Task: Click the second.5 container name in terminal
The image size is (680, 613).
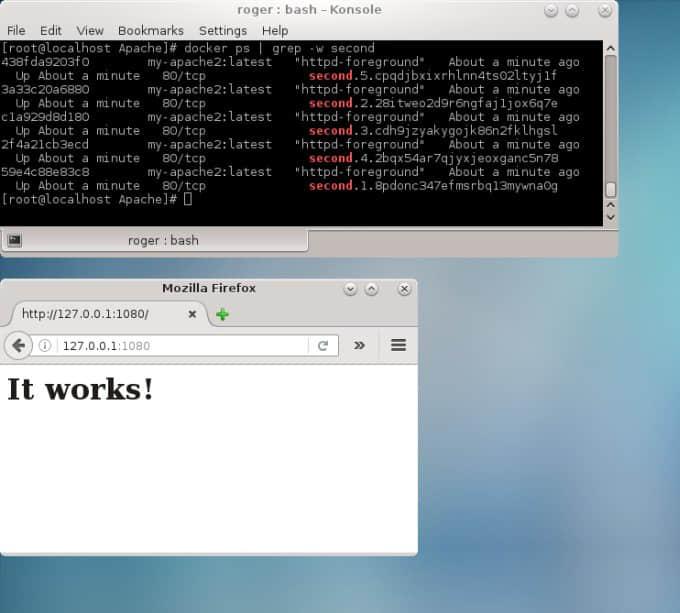Action: (433, 76)
